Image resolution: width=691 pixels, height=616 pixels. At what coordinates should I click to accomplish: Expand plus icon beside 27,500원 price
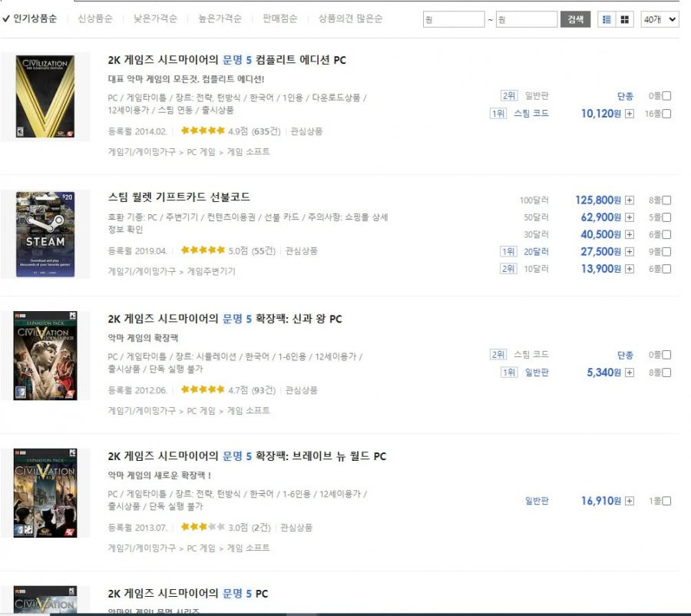[630, 252]
